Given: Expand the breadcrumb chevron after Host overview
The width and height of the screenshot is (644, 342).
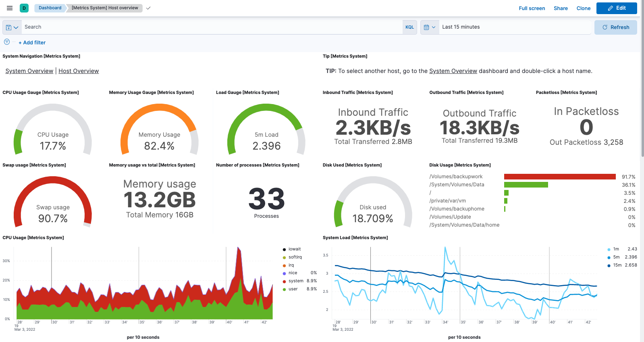Looking at the screenshot, I should click(x=148, y=8).
